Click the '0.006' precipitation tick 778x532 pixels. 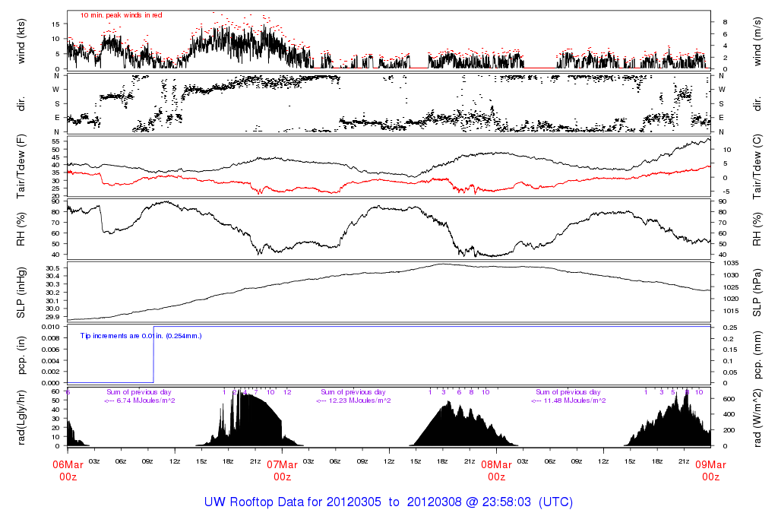(x=51, y=350)
